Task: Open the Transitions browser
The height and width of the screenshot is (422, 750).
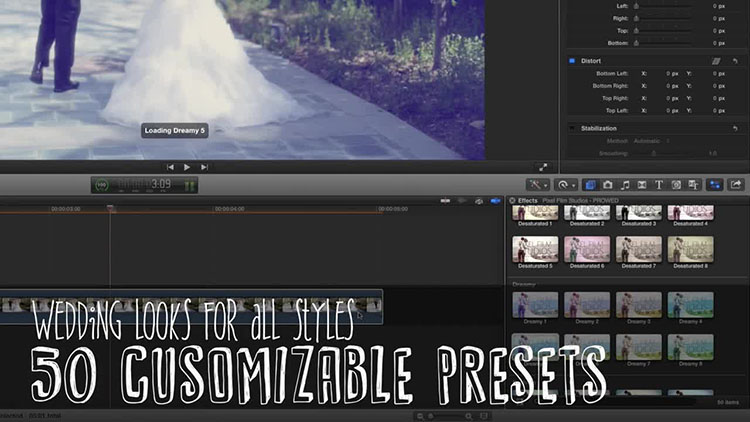Action: point(642,185)
